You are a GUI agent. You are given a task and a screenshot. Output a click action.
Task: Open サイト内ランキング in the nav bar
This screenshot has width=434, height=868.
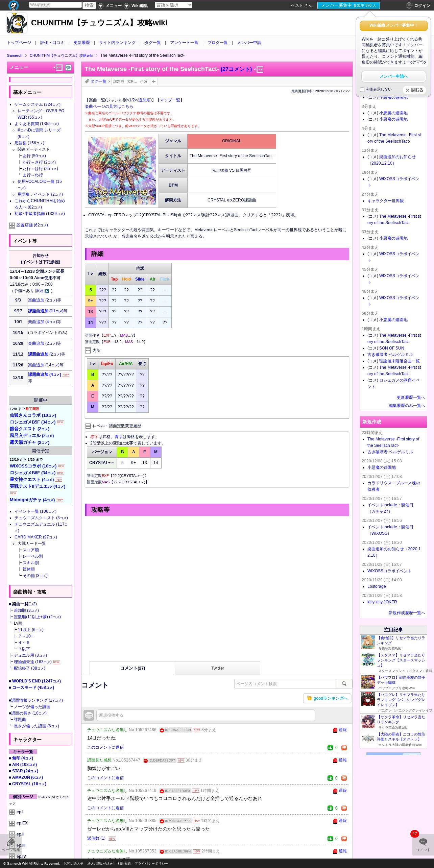(117, 43)
